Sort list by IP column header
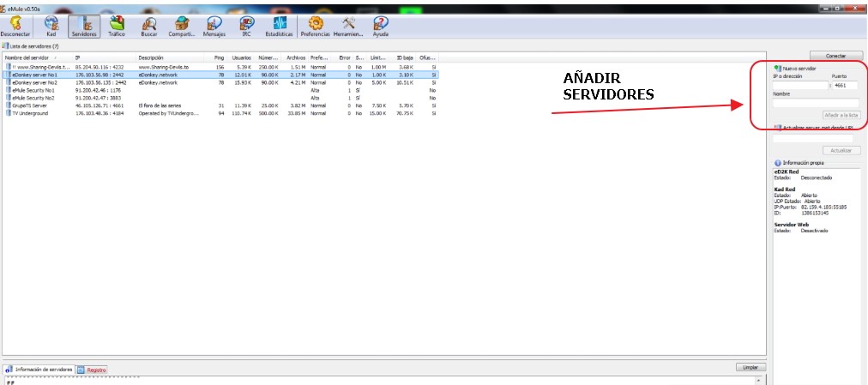This screenshot has width=868, height=385. (x=105, y=57)
